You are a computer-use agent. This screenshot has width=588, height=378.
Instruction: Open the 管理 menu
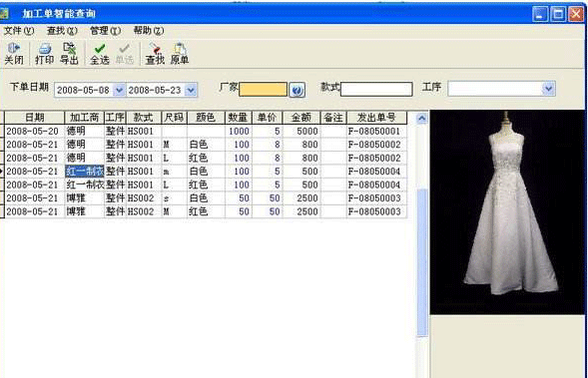click(105, 31)
